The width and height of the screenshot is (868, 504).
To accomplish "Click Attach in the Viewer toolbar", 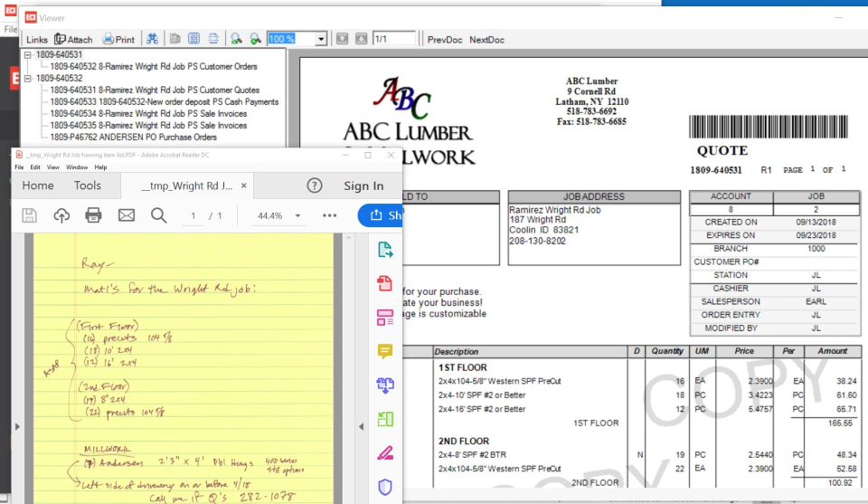I will coord(73,39).
